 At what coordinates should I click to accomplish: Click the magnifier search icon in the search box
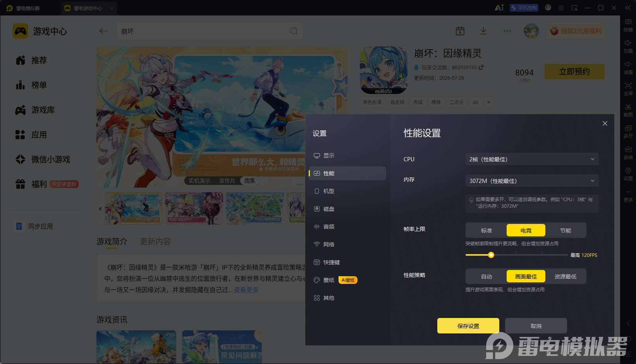pos(294,31)
